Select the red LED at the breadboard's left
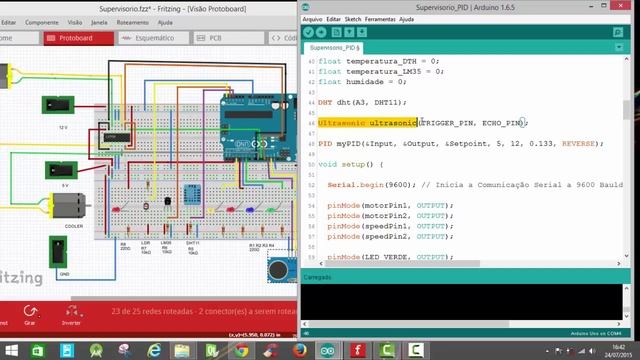 point(116,209)
